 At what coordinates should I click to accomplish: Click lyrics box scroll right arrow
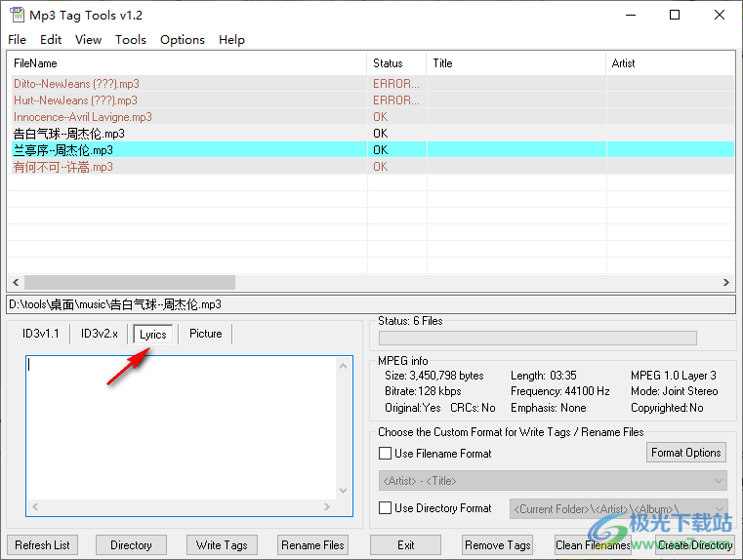pos(327,506)
